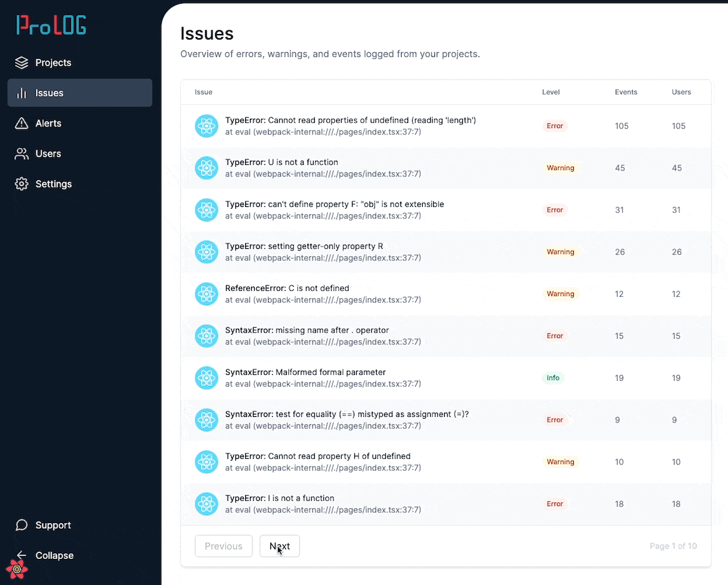Click the Projects layers icon in sidebar
This screenshot has height=585, width=728.
point(22,63)
